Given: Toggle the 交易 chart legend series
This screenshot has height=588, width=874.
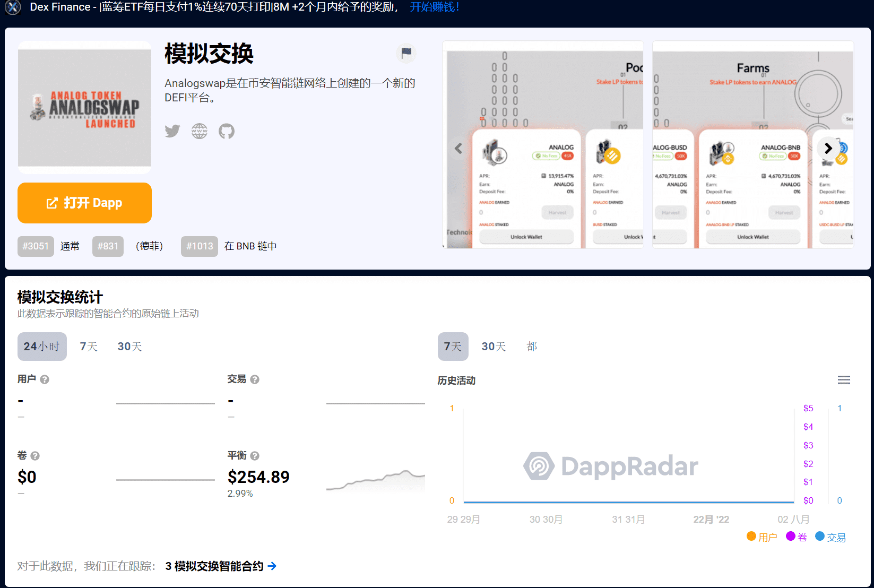Looking at the screenshot, I should (830, 537).
